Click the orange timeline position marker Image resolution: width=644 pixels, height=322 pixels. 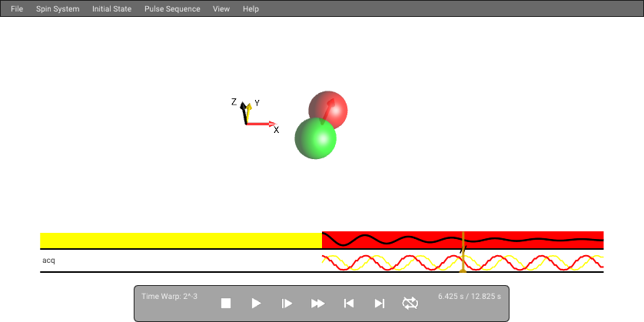tap(463, 252)
